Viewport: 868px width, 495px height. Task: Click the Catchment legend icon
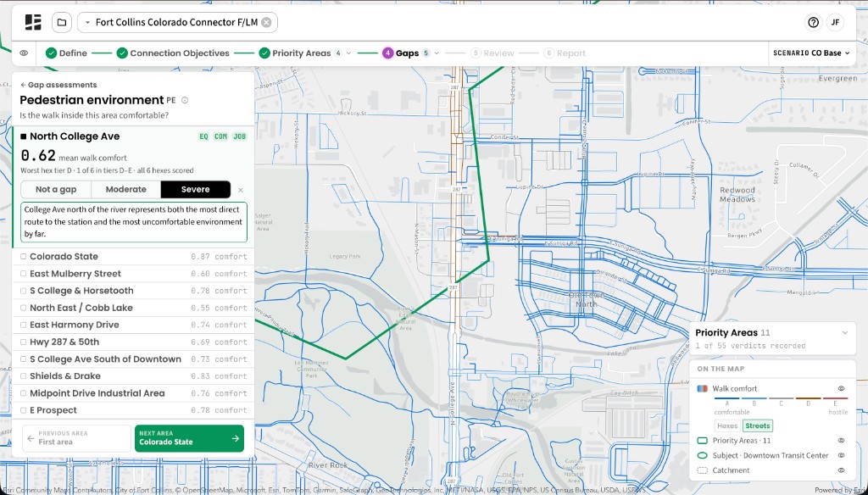click(702, 470)
